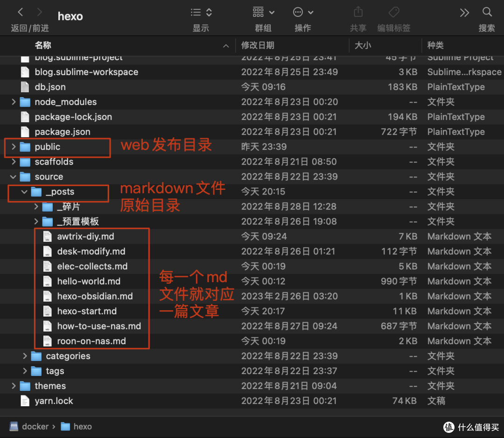
Task: Open the view options dropdown arrow next to 显示
Action: [x=208, y=12]
